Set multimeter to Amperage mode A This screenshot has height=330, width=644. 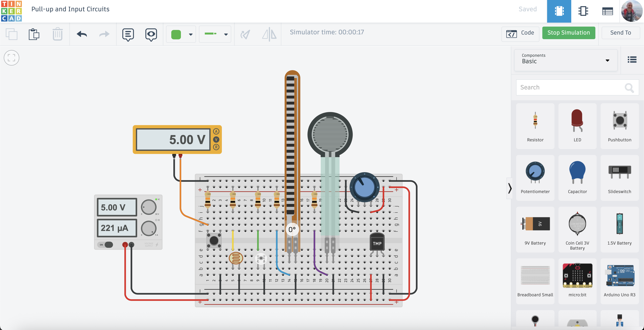click(216, 131)
